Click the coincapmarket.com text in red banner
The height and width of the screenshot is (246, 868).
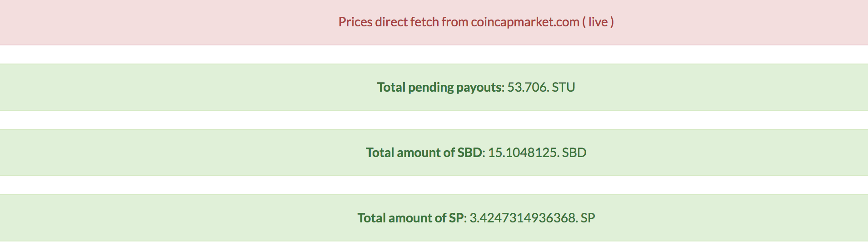point(525,22)
